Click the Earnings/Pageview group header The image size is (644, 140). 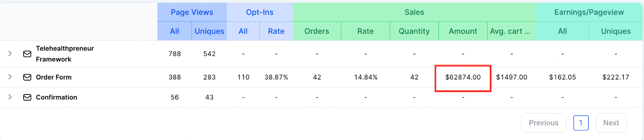pyautogui.click(x=589, y=12)
